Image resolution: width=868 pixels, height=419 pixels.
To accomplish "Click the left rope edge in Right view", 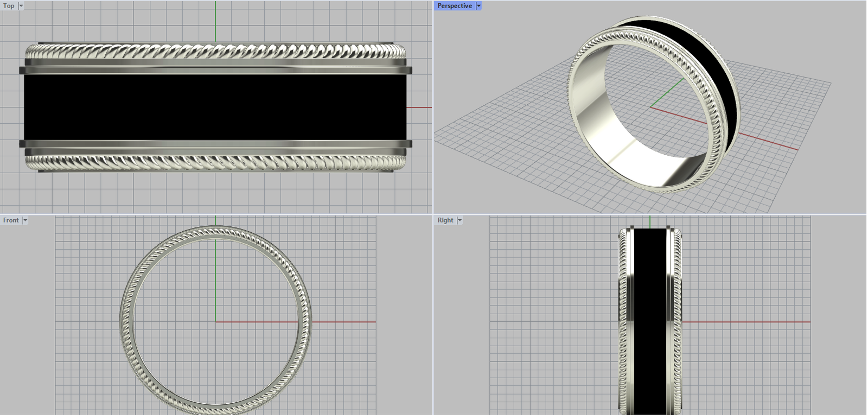I will coord(623,326).
